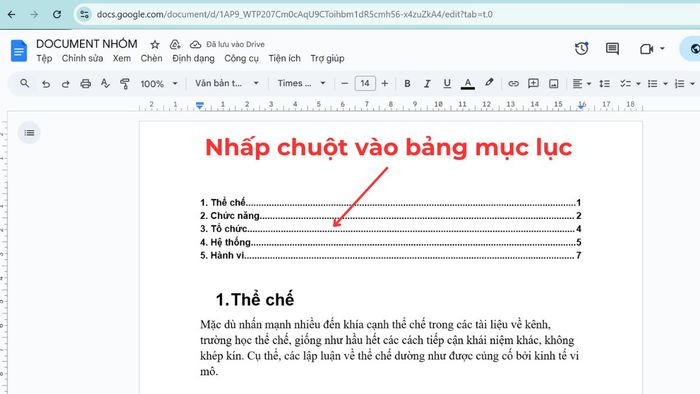This screenshot has height=394, width=700.
Task: Start a video meeting camera icon
Action: [646, 49]
